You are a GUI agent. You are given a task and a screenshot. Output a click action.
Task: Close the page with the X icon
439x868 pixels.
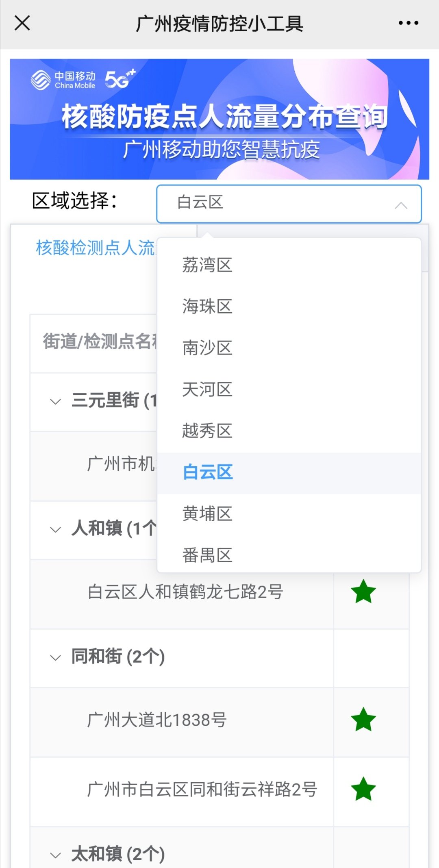coord(22,23)
